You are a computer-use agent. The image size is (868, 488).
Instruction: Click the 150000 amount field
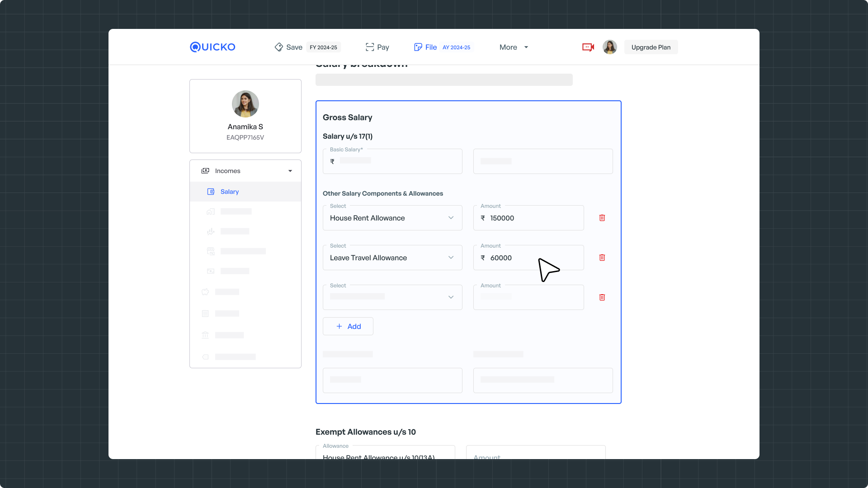528,218
